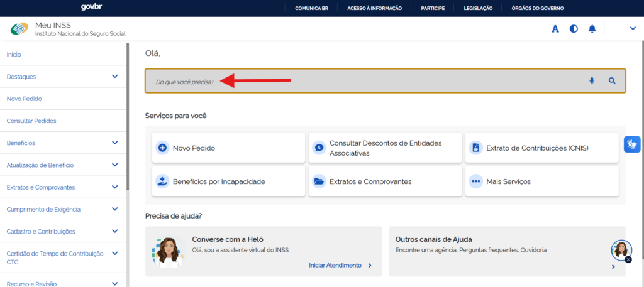Click Extratos e Comprovantes folder icon

point(319,181)
